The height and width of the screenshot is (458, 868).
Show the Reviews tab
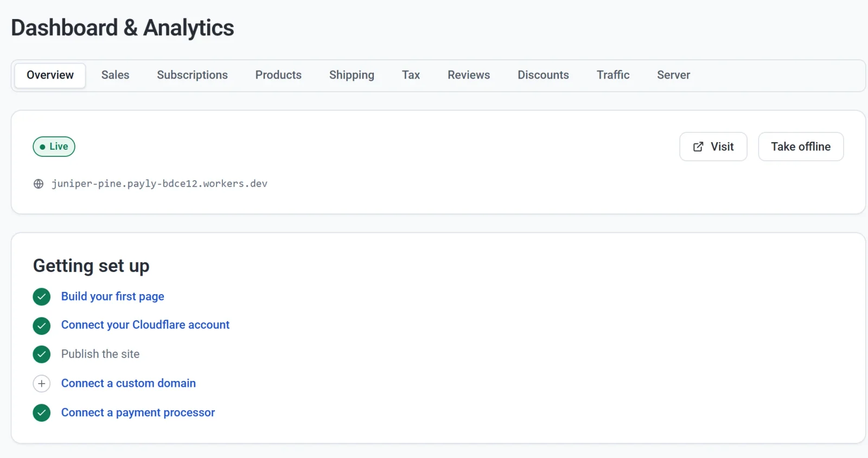pos(469,75)
